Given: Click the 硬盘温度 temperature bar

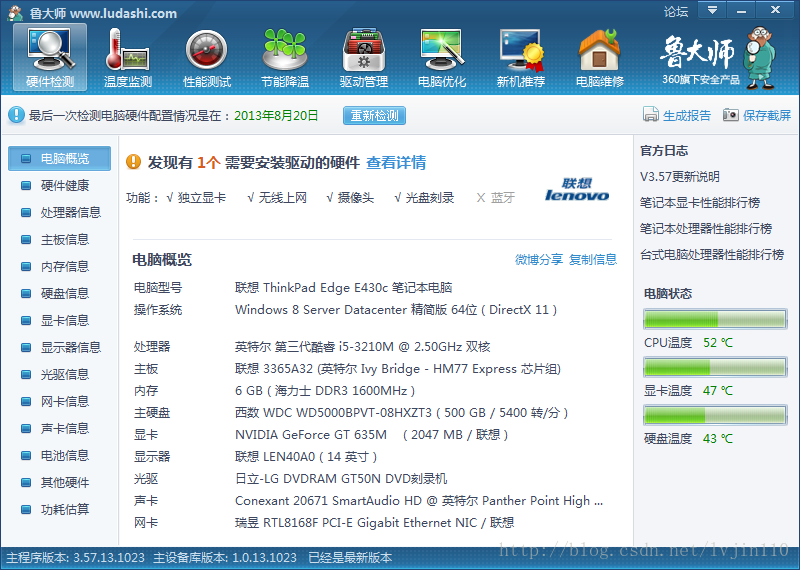Looking at the screenshot, I should click(x=715, y=415).
